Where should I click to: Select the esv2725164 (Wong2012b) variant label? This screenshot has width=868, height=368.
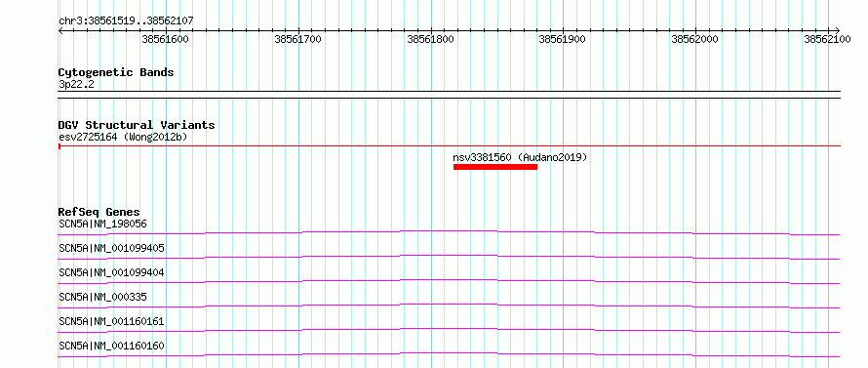click(x=123, y=137)
